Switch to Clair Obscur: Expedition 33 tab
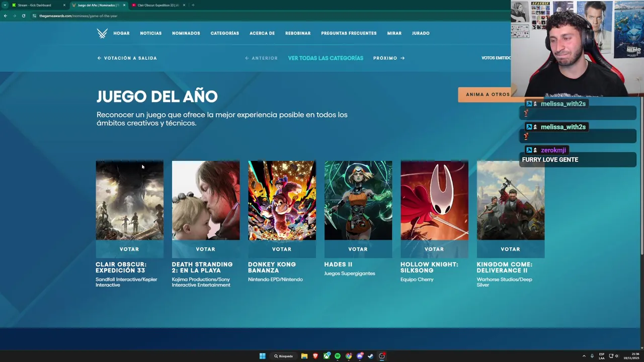This screenshot has width=644, height=362. click(x=158, y=5)
